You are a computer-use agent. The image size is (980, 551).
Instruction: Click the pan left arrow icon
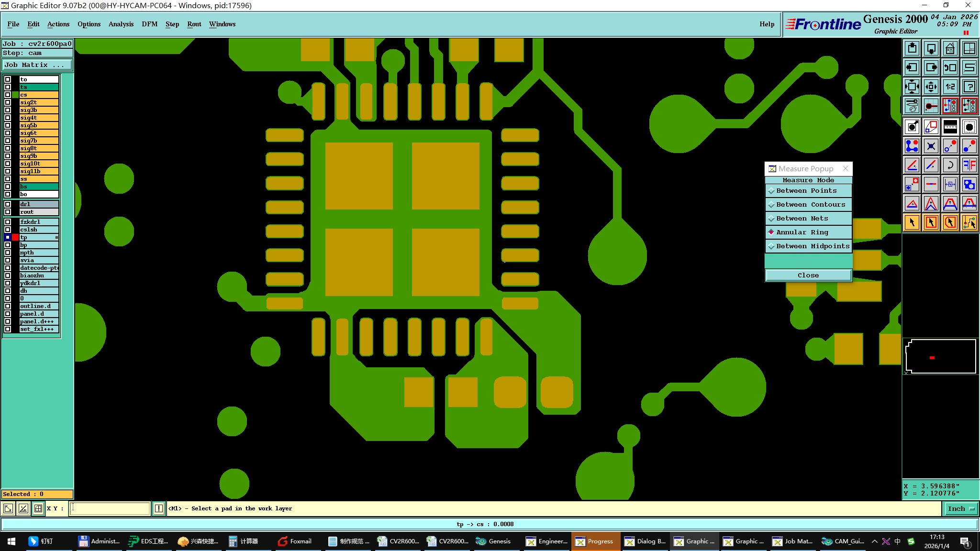tap(912, 67)
